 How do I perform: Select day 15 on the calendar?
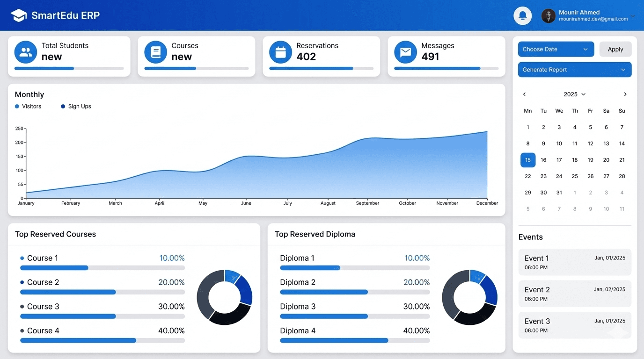(527, 160)
